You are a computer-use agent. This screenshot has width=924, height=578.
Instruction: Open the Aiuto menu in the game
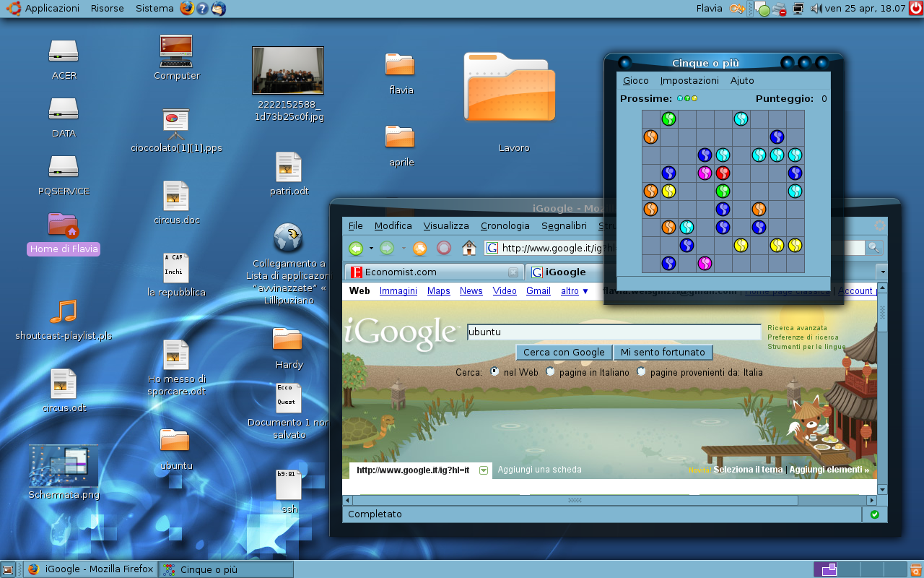pyautogui.click(x=741, y=81)
